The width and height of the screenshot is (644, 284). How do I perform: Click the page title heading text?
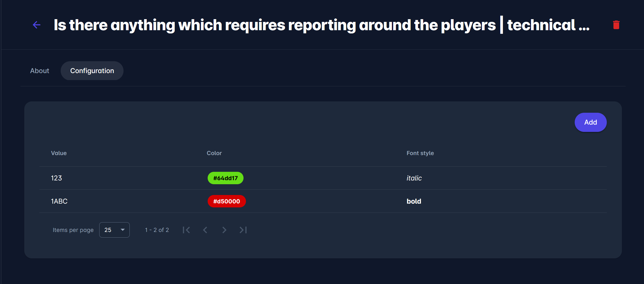pyautogui.click(x=321, y=25)
